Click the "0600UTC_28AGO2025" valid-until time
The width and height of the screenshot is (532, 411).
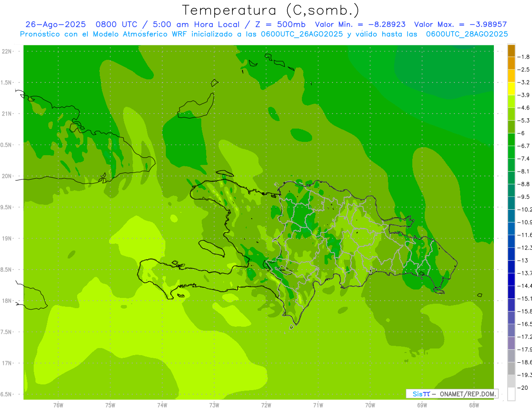(467, 34)
